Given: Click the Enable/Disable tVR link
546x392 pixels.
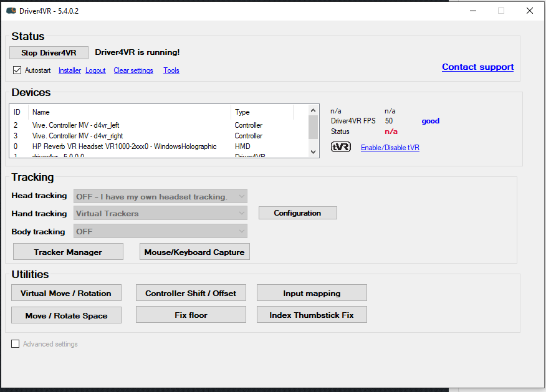Looking at the screenshot, I should [390, 148].
